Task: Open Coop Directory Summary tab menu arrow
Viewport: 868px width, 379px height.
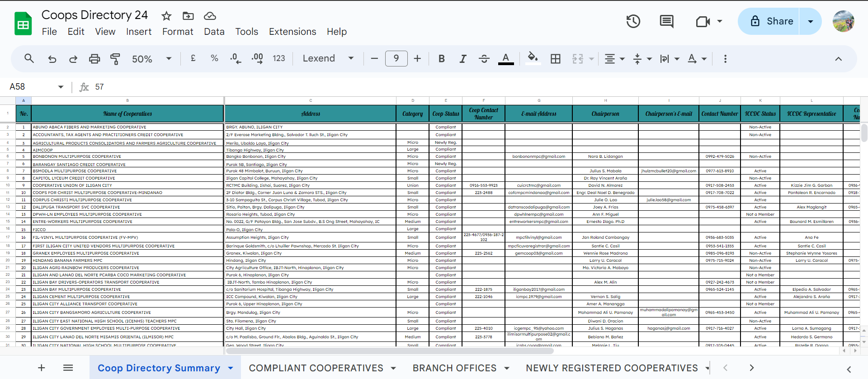Action: (231, 368)
